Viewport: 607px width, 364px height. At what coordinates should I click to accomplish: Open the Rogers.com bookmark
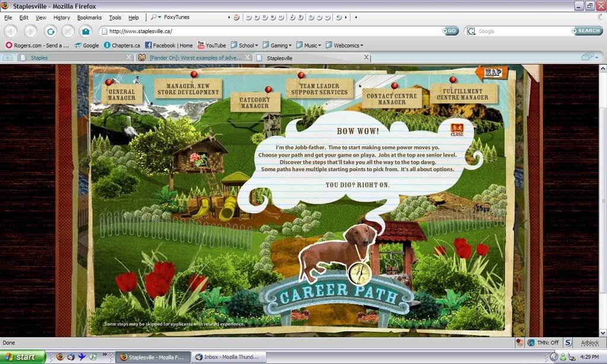(37, 45)
